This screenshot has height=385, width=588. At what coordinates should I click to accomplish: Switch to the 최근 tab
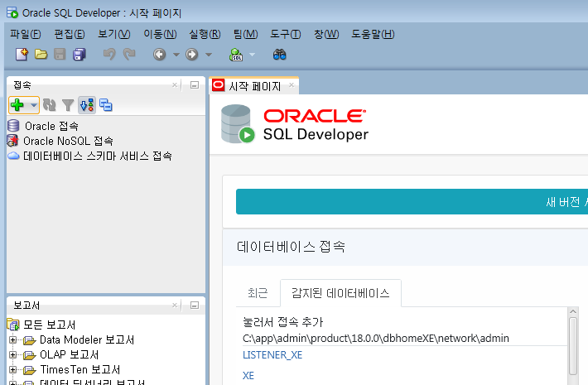[x=258, y=293]
